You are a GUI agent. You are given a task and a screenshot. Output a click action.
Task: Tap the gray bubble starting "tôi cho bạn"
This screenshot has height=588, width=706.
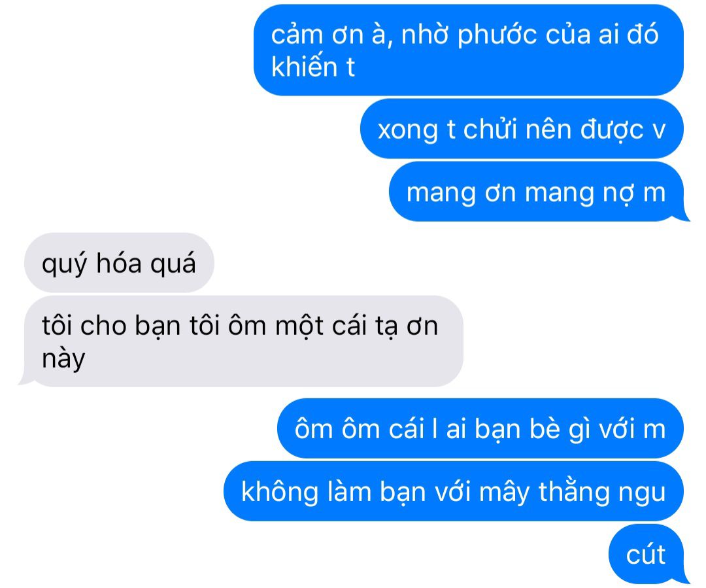point(241,341)
